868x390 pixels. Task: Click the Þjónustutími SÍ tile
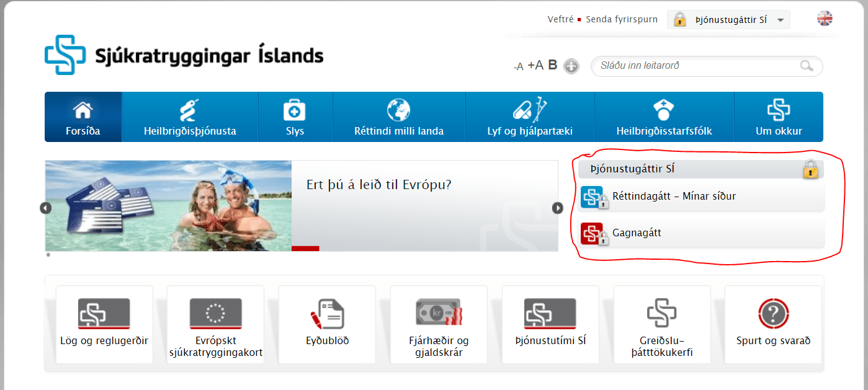pyautogui.click(x=550, y=324)
